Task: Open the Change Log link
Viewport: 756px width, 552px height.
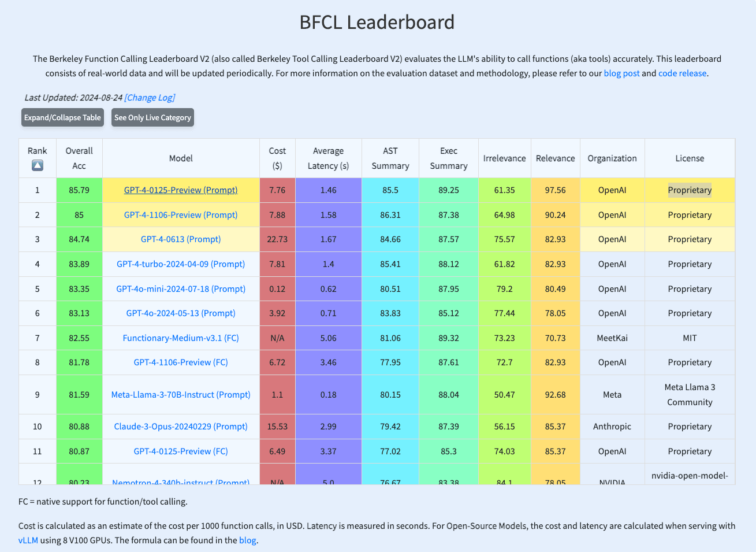Action: coord(150,97)
